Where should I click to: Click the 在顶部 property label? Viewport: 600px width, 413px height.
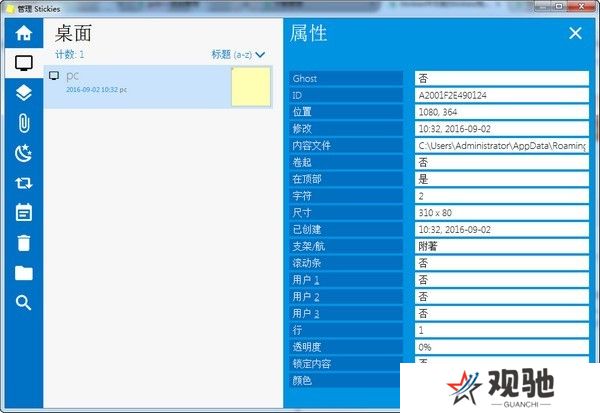click(x=346, y=179)
